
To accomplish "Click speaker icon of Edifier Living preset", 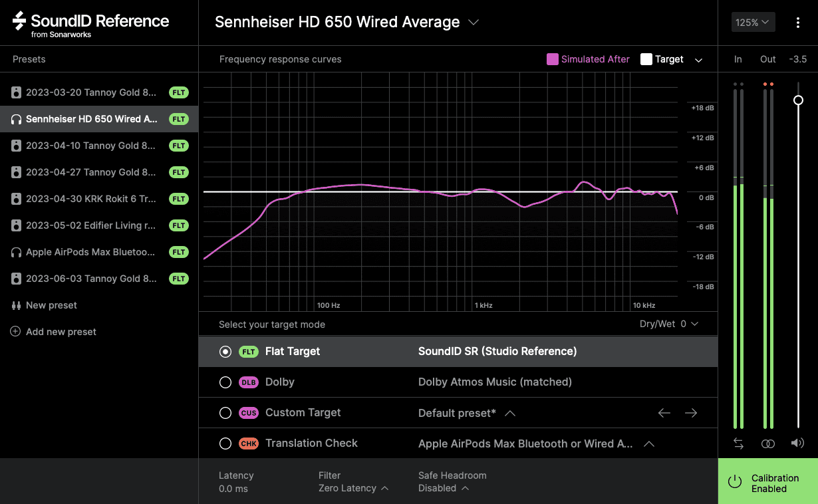I will point(16,225).
